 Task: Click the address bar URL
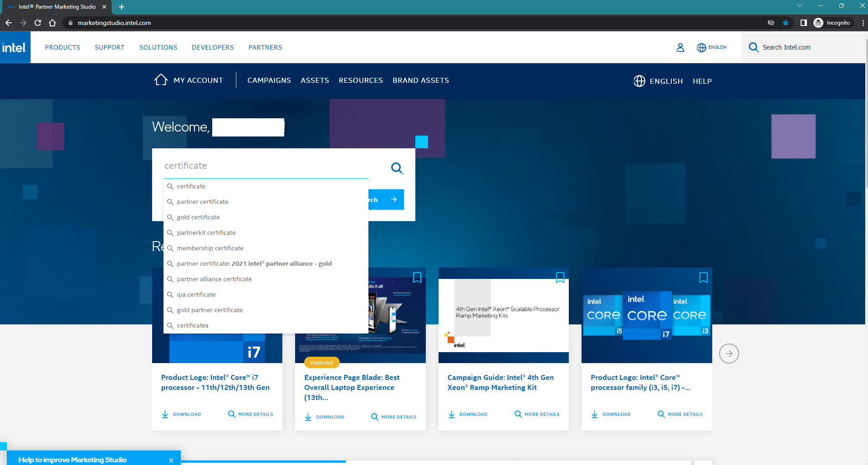(114, 23)
